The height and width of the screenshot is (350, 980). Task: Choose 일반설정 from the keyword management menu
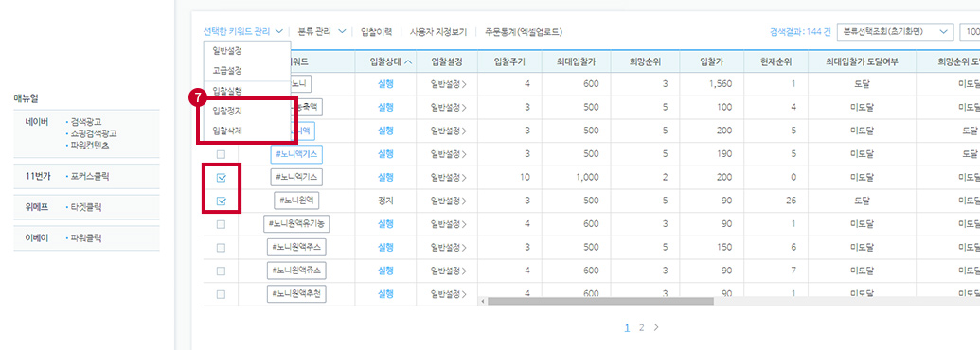coord(228,50)
